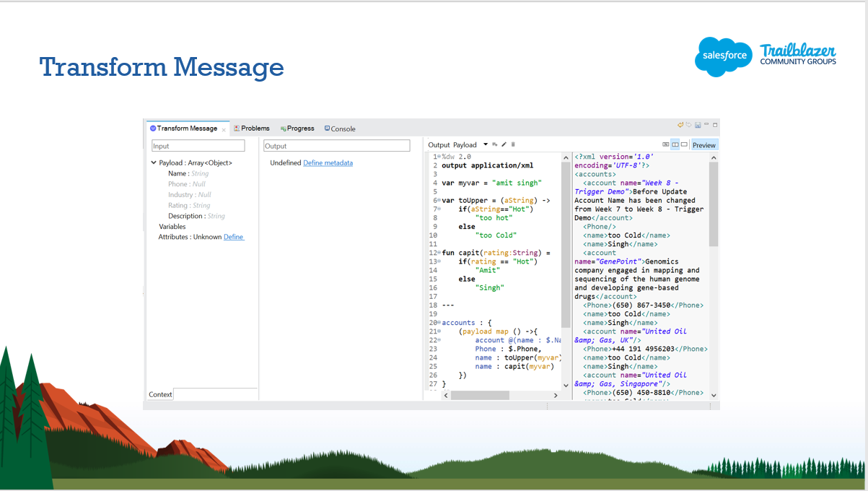868x491 pixels.
Task: Open the Output Payload dropdown arrow
Action: click(486, 145)
